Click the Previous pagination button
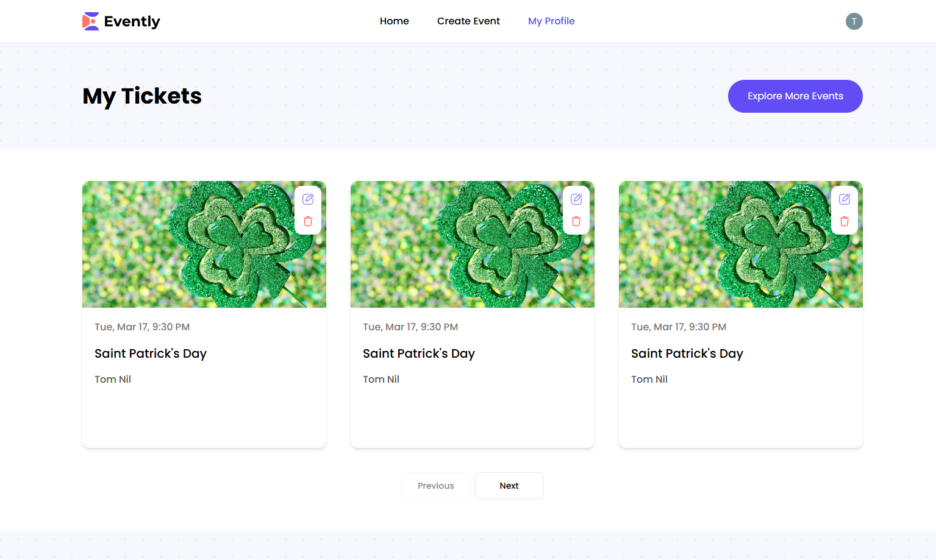936x560 pixels. 436,486
